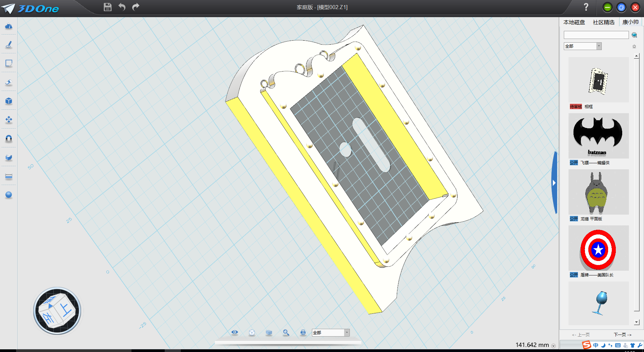This screenshot has height=352, width=644.
Task: Click the save floppy disk icon
Action: coord(107,7)
